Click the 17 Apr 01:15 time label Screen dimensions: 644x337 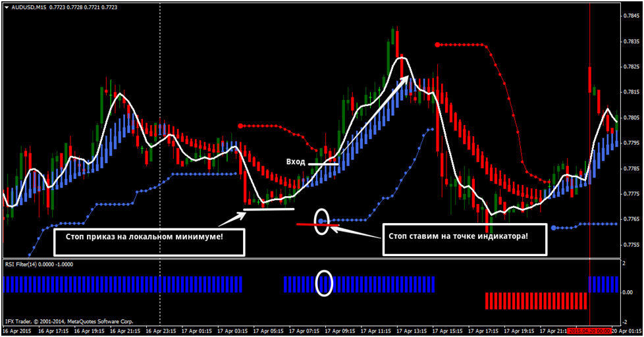coord(197,330)
